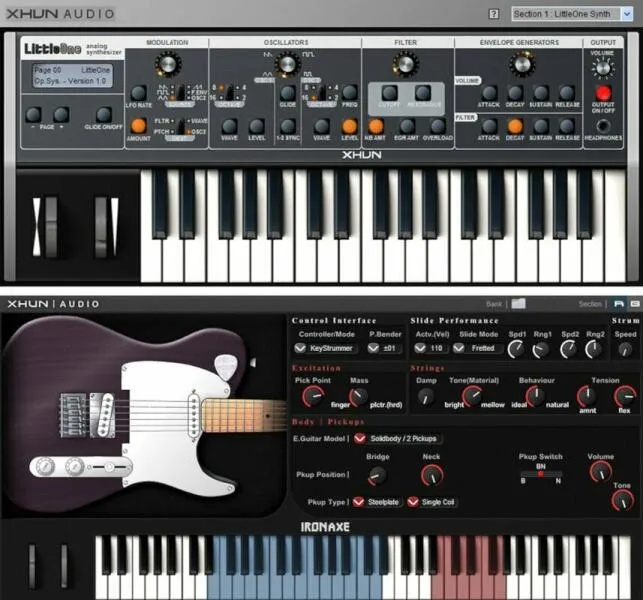Click the help question mark icon
The image size is (643, 600).
point(494,14)
